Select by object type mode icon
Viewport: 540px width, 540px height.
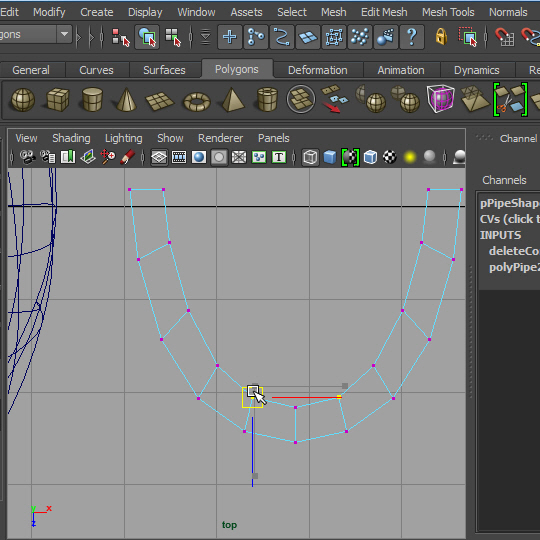(147, 37)
